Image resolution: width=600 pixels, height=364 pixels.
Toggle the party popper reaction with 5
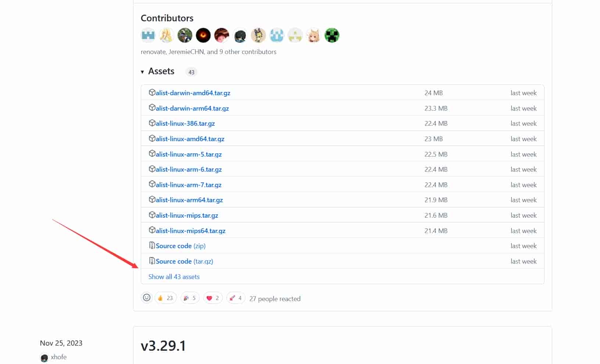coord(190,298)
